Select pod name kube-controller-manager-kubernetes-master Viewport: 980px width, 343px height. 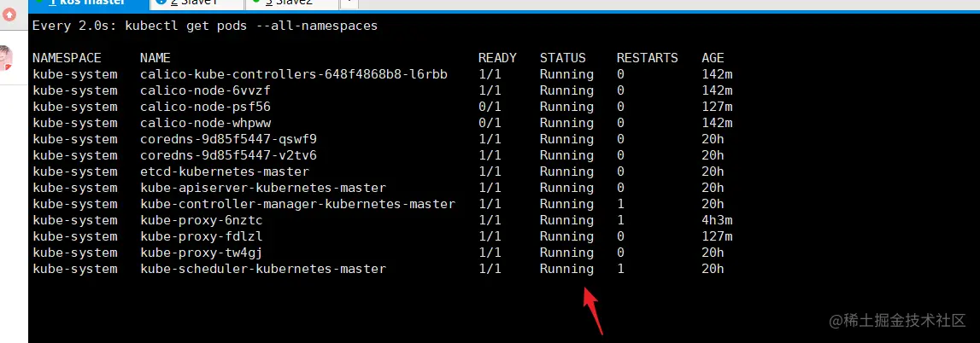(x=297, y=204)
